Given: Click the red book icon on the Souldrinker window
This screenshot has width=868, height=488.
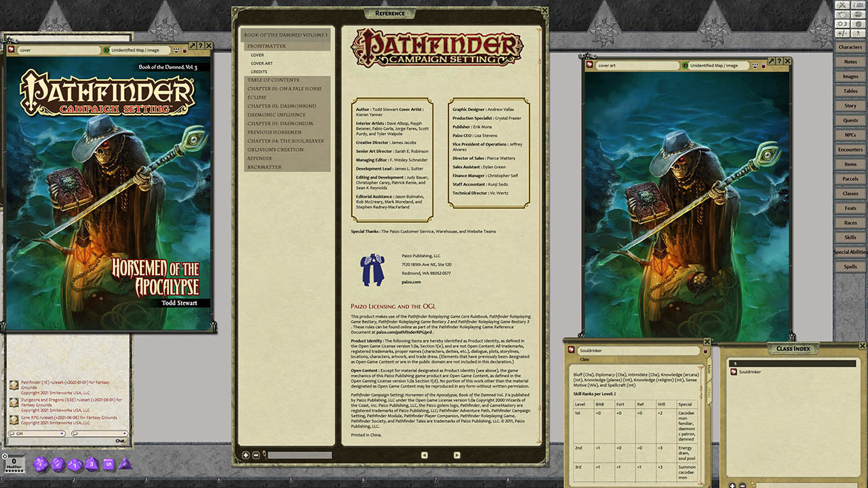Looking at the screenshot, I should (x=572, y=350).
